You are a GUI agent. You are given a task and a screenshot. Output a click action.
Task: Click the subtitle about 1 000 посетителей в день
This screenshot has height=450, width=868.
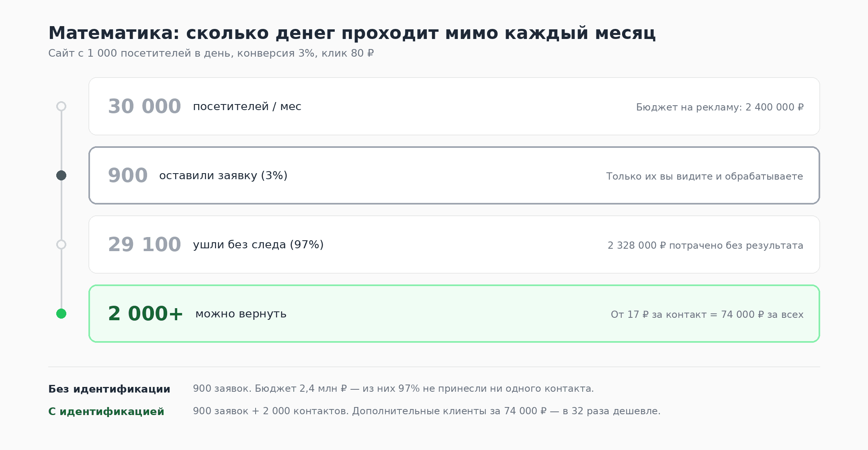point(211,53)
